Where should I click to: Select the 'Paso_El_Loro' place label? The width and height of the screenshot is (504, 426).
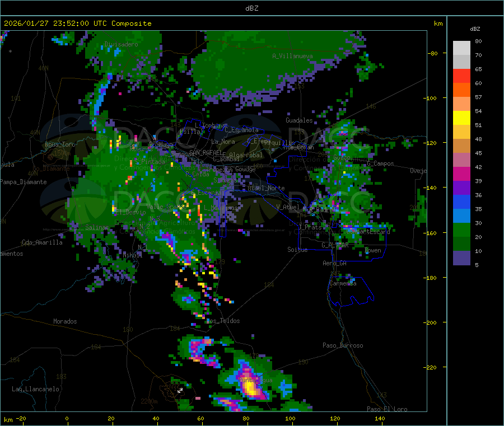click(387, 409)
